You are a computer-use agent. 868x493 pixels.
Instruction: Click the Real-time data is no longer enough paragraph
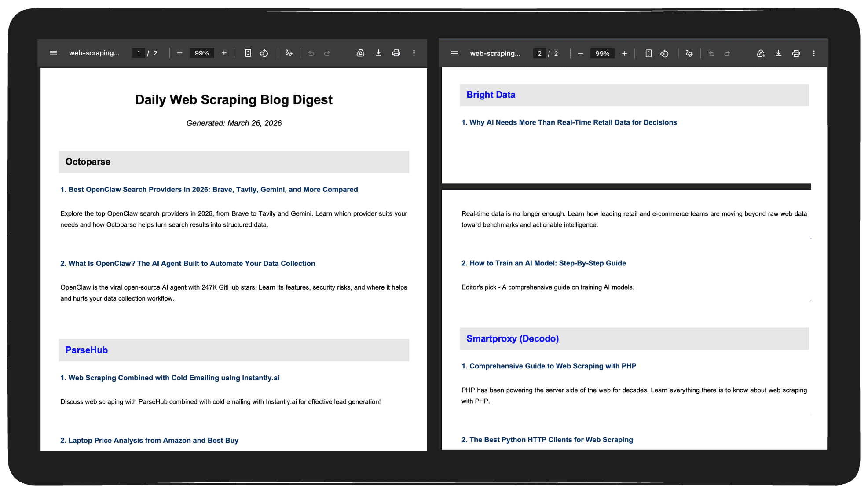[x=634, y=219]
